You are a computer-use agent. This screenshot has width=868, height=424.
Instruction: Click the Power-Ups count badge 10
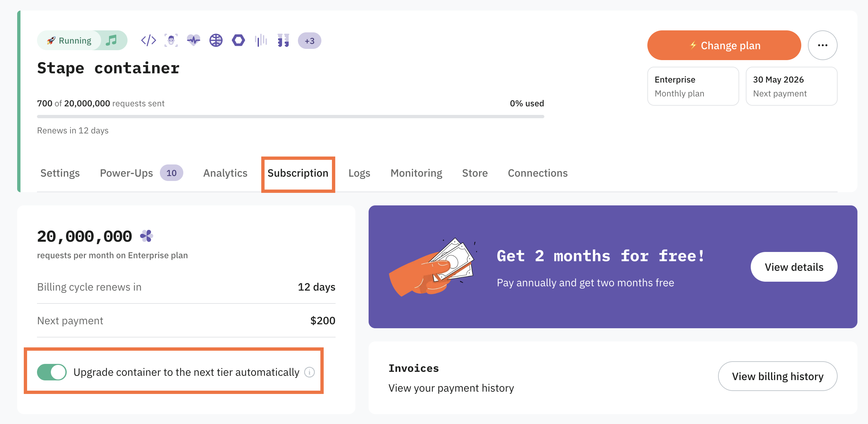tap(171, 173)
